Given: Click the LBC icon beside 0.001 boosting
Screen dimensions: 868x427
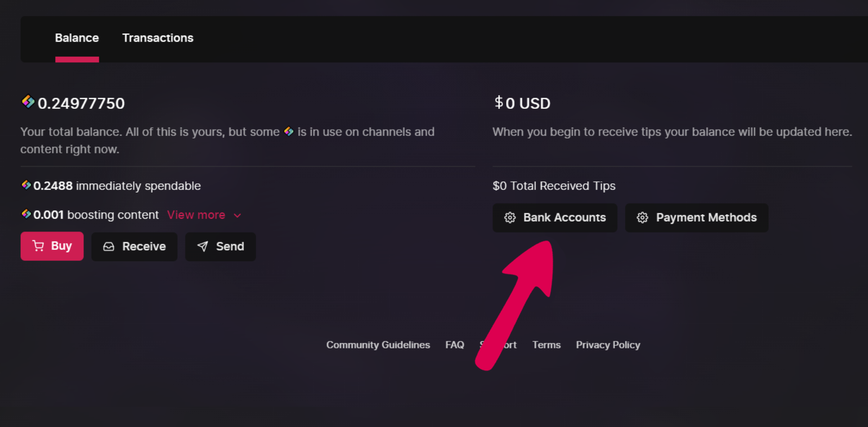Looking at the screenshot, I should click(26, 214).
